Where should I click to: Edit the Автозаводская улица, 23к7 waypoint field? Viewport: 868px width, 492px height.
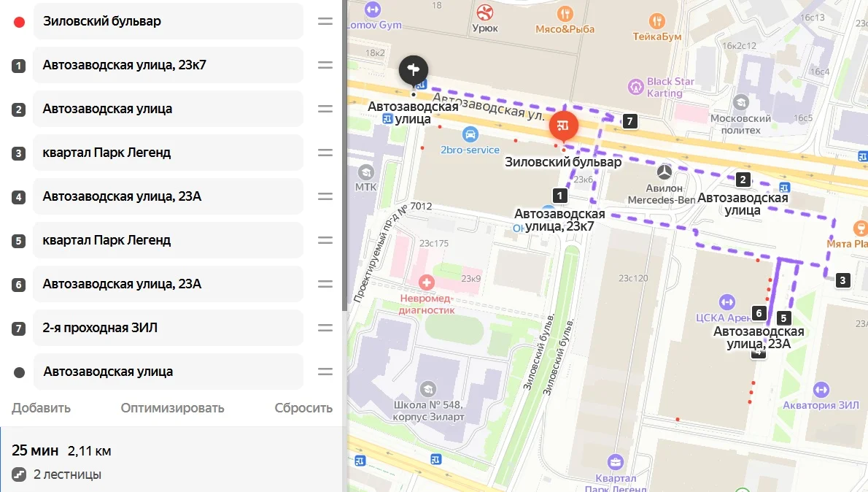[x=168, y=65]
